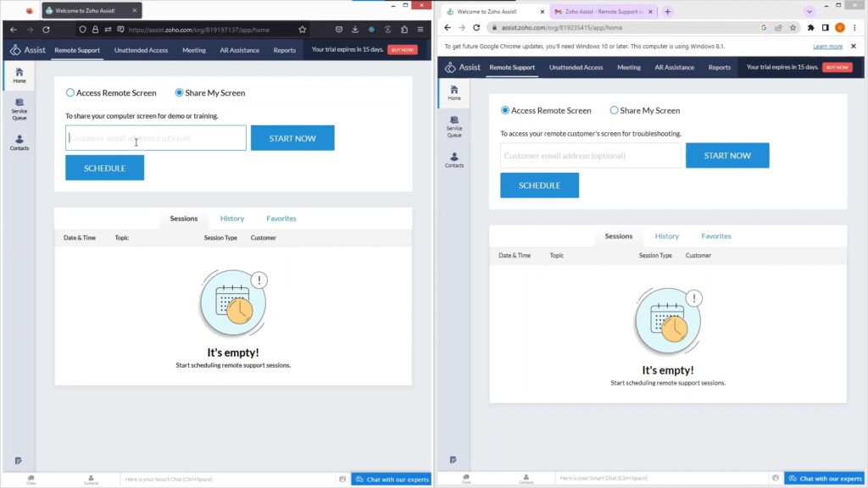Click the Zoho Assist logo in the top bar
868x488 pixels.
tap(27, 49)
